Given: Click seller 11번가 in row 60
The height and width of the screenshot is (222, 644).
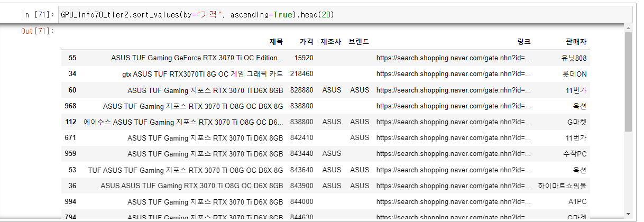Looking at the screenshot, I should click(x=576, y=90).
